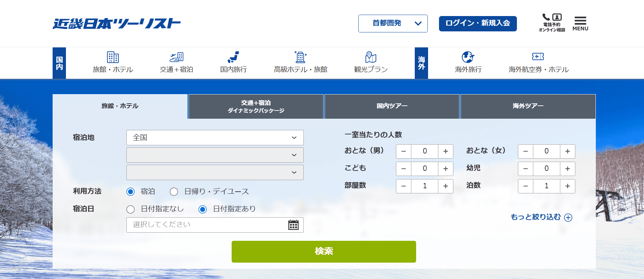Click the 泊数 number field
The height and width of the screenshot is (279, 644).
point(547,186)
